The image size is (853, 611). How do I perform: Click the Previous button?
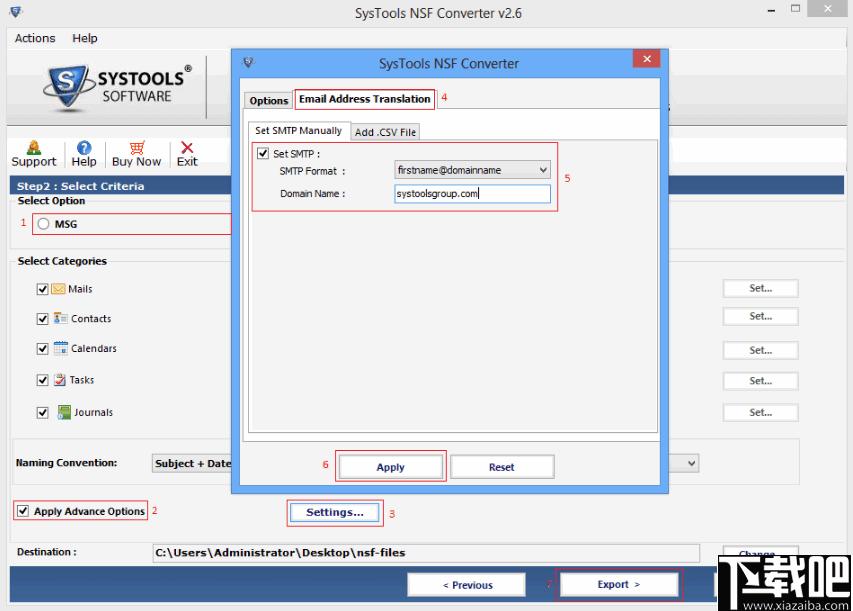(467, 585)
